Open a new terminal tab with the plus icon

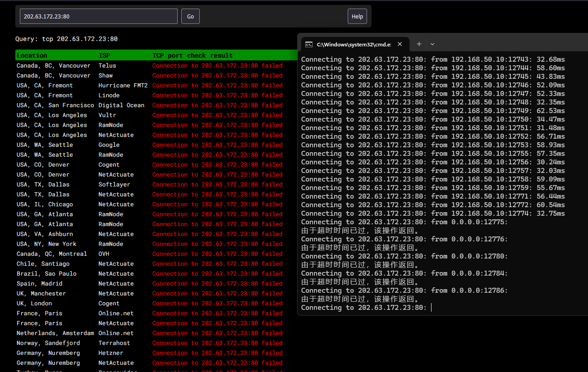pyautogui.click(x=419, y=44)
